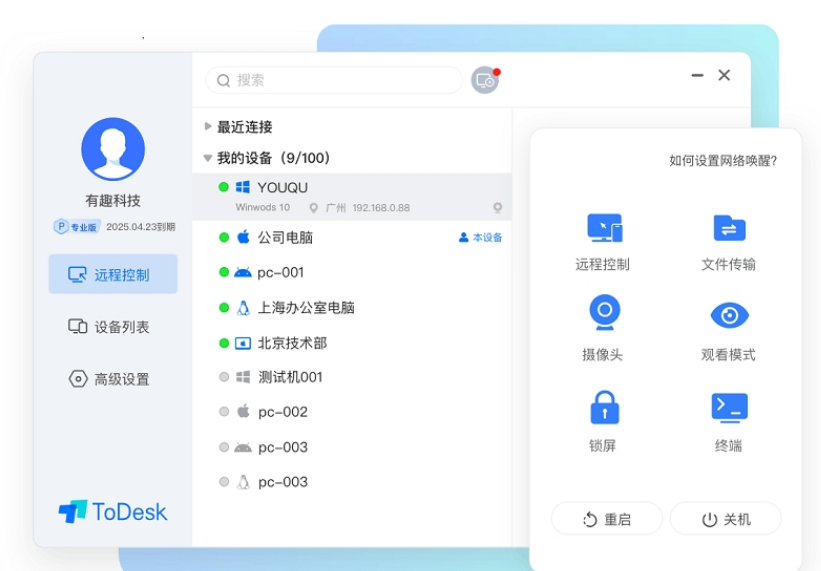Launch the camera (摄像头) function

[604, 312]
